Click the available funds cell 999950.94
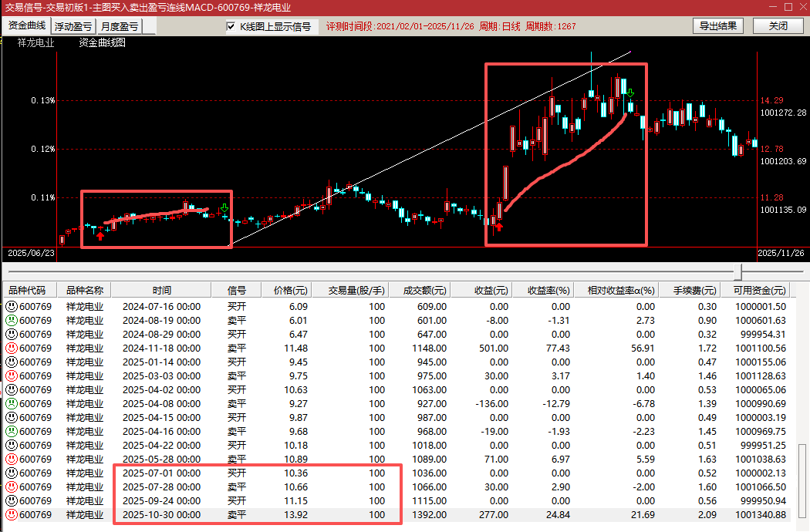The image size is (810, 532). click(x=763, y=501)
